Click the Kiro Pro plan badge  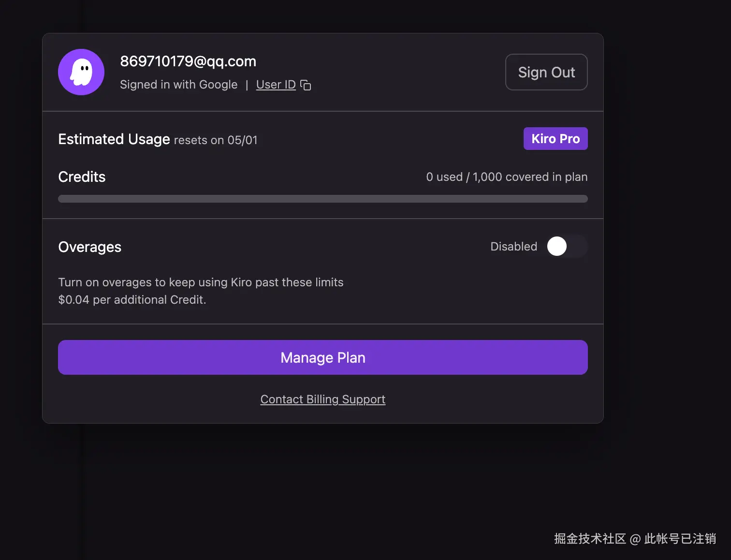tap(555, 138)
